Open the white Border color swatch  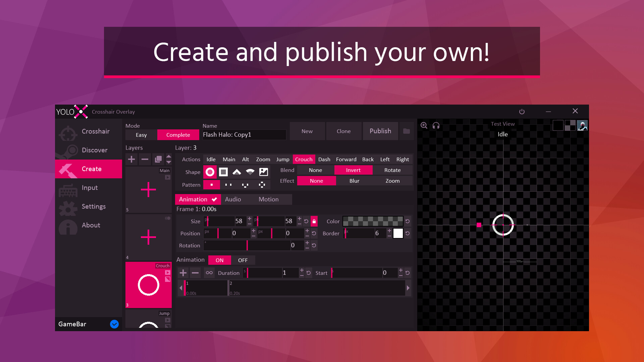398,233
